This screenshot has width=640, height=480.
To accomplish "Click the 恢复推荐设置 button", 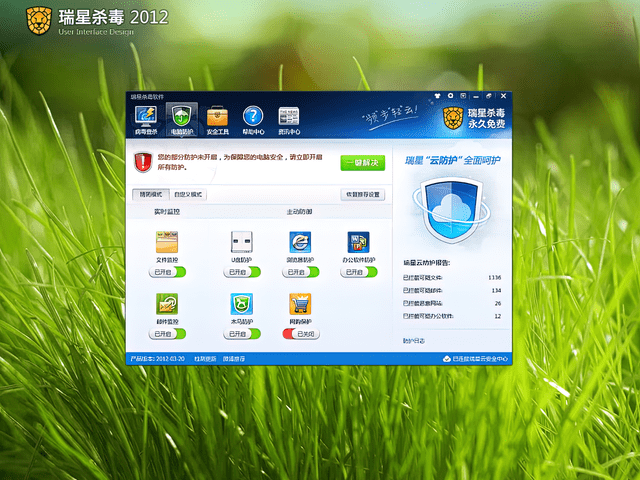I will (363, 195).
